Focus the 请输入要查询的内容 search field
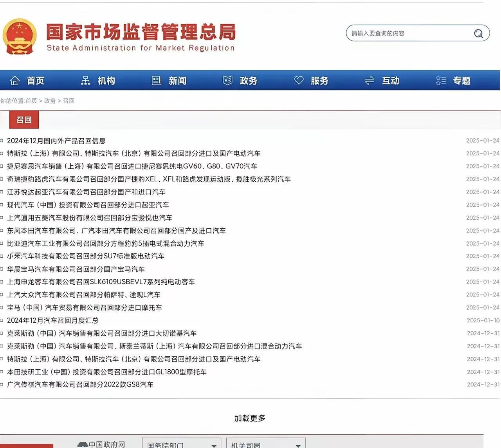501x448 pixels. click(418, 33)
